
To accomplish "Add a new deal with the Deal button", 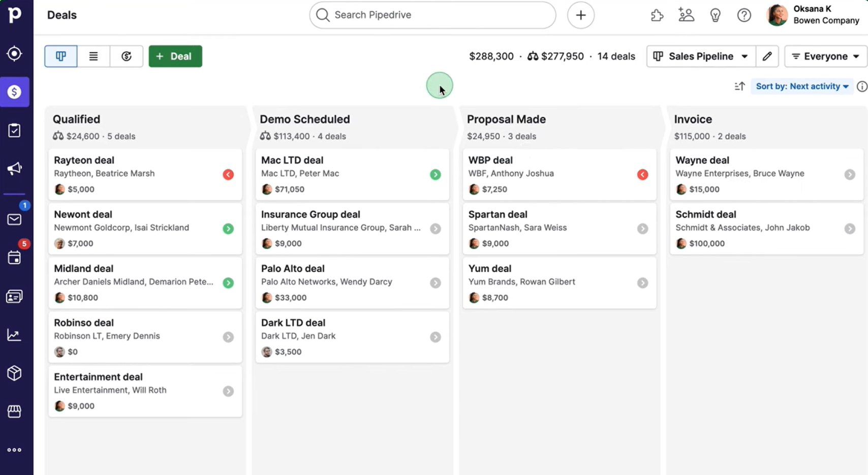I will click(175, 56).
